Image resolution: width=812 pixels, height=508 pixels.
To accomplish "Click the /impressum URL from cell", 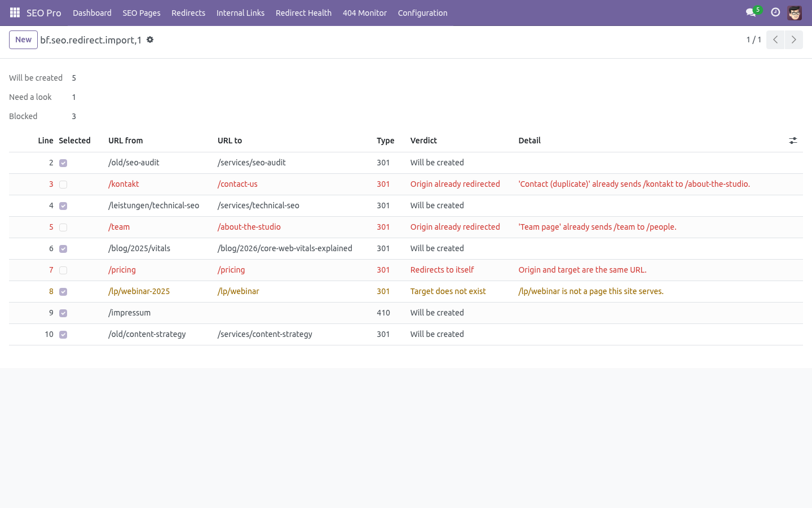I will [129, 313].
